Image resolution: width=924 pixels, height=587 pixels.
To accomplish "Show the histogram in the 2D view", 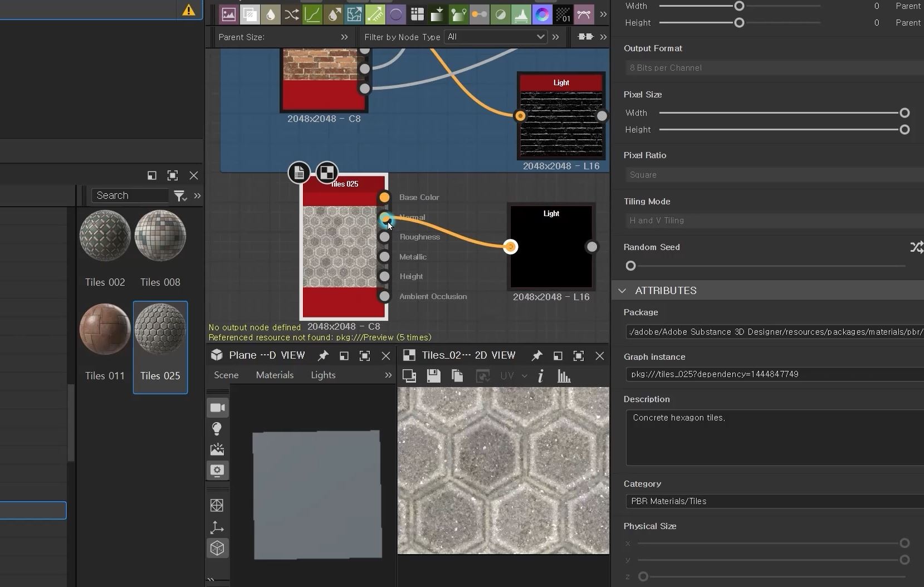I will pyautogui.click(x=564, y=376).
